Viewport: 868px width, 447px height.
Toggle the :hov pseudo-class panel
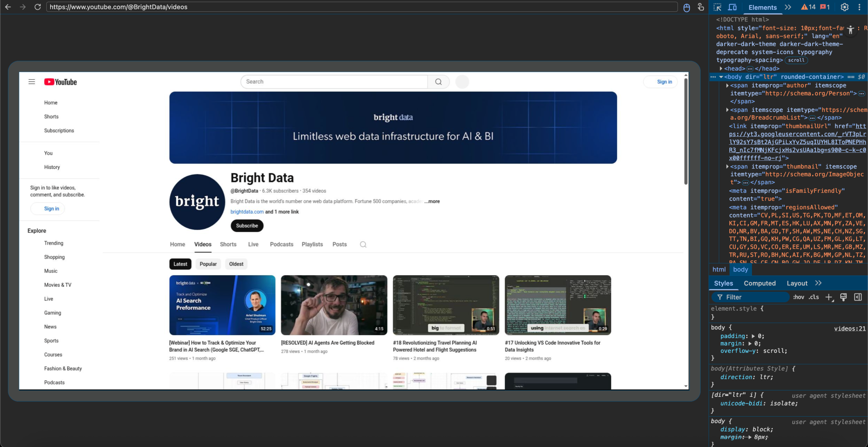tap(798, 297)
